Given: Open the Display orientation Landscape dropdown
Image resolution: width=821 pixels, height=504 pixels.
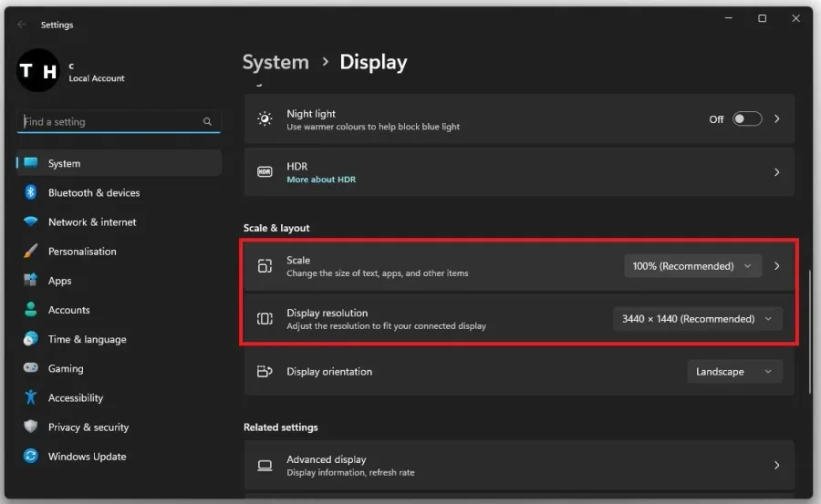Looking at the screenshot, I should click(x=734, y=372).
